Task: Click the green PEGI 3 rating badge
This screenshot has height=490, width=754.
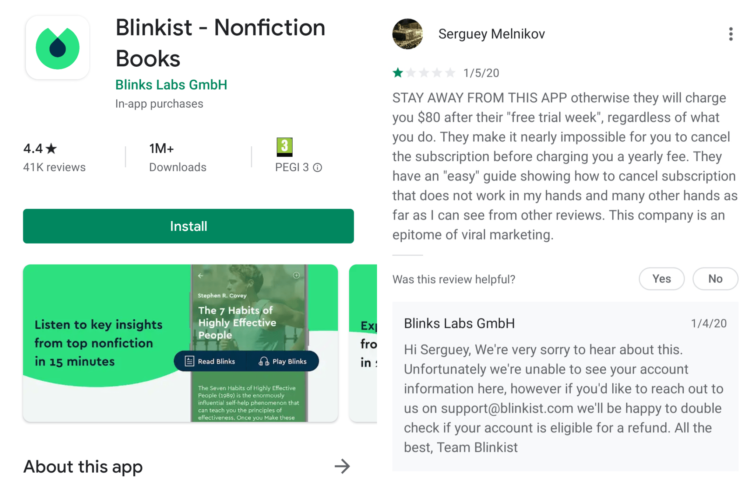Action: pos(284,147)
